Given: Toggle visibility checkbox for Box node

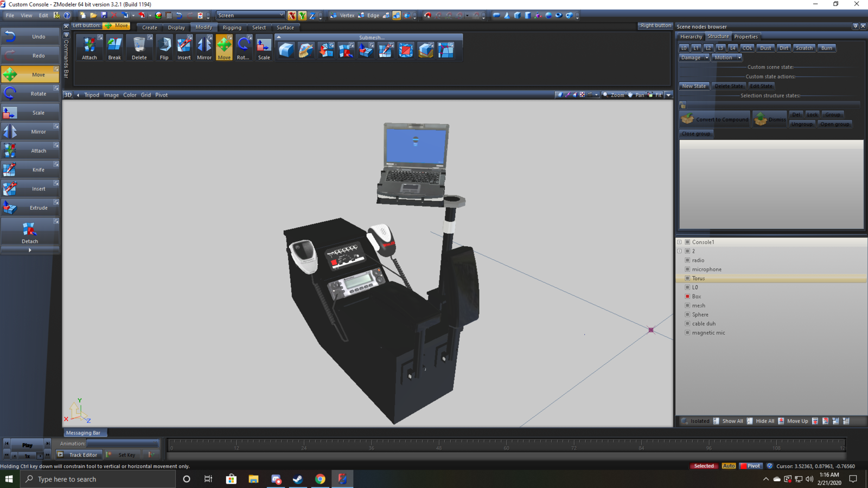Looking at the screenshot, I should coord(687,297).
